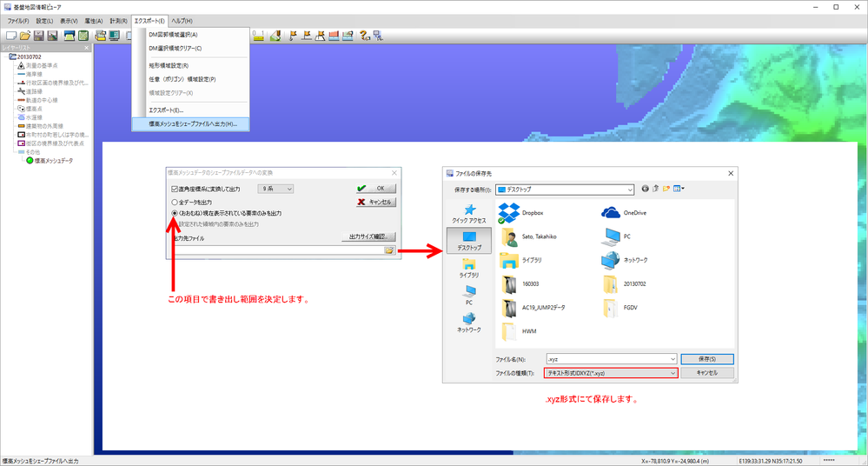The width and height of the screenshot is (868, 466).
Task: Open the ヘルプ(H) menu
Action: point(182,21)
